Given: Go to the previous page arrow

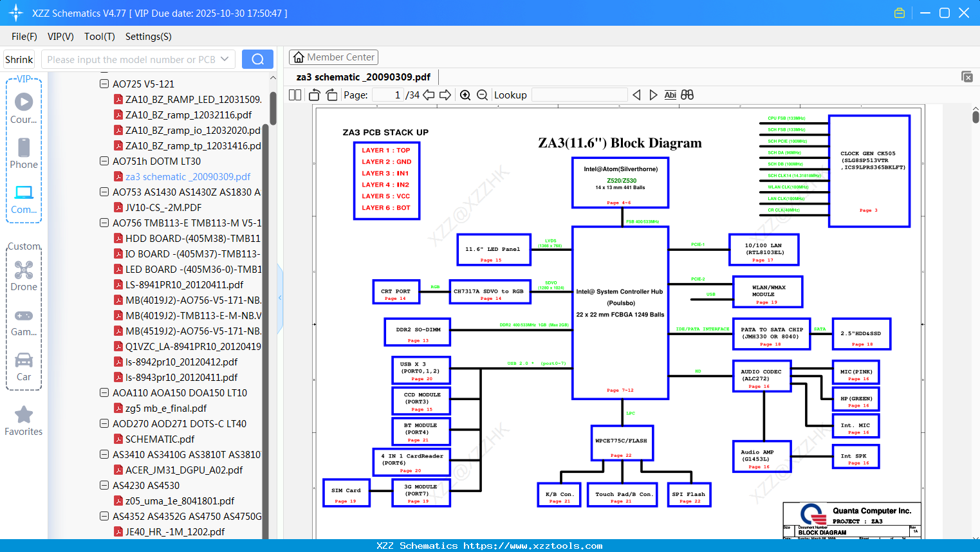Looking at the screenshot, I should [x=429, y=95].
